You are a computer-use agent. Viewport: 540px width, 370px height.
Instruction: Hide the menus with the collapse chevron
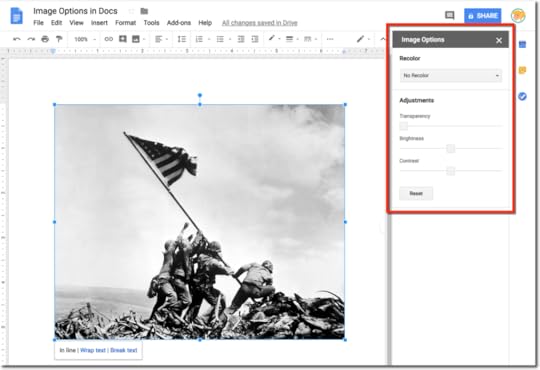[x=383, y=39]
